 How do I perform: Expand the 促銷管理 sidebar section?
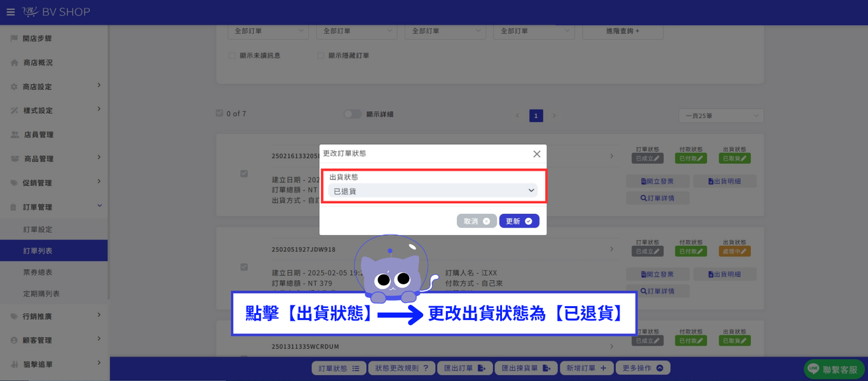click(x=54, y=183)
